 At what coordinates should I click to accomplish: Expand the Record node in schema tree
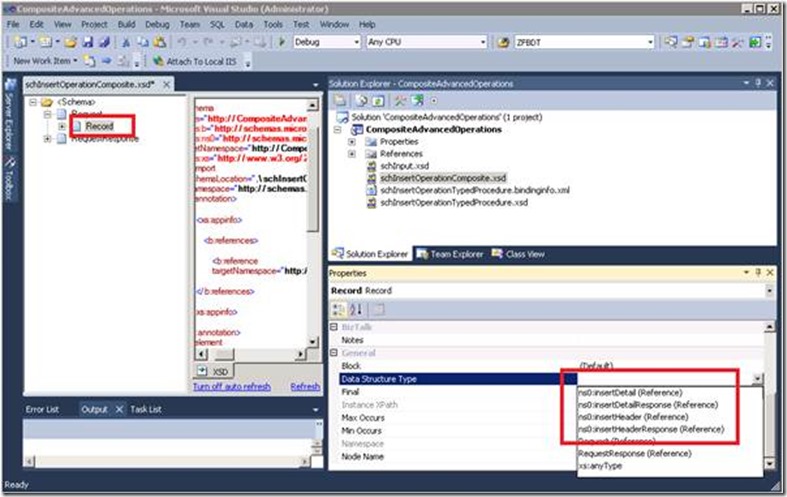coord(62,127)
